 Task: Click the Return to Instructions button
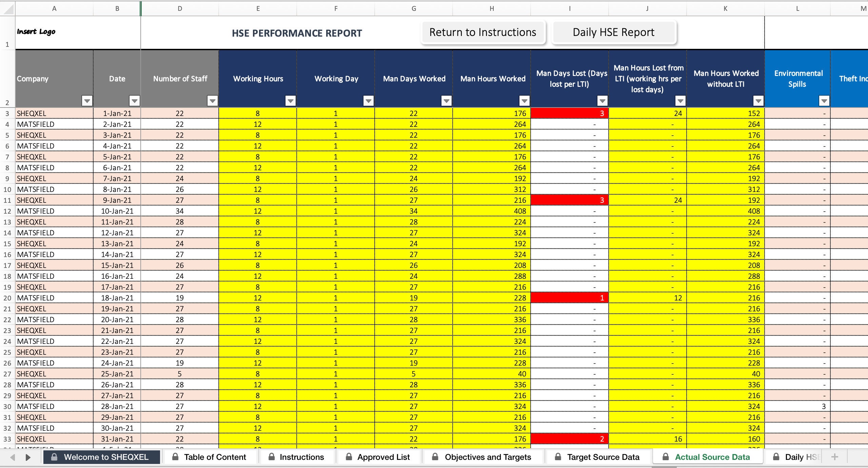tap(483, 32)
